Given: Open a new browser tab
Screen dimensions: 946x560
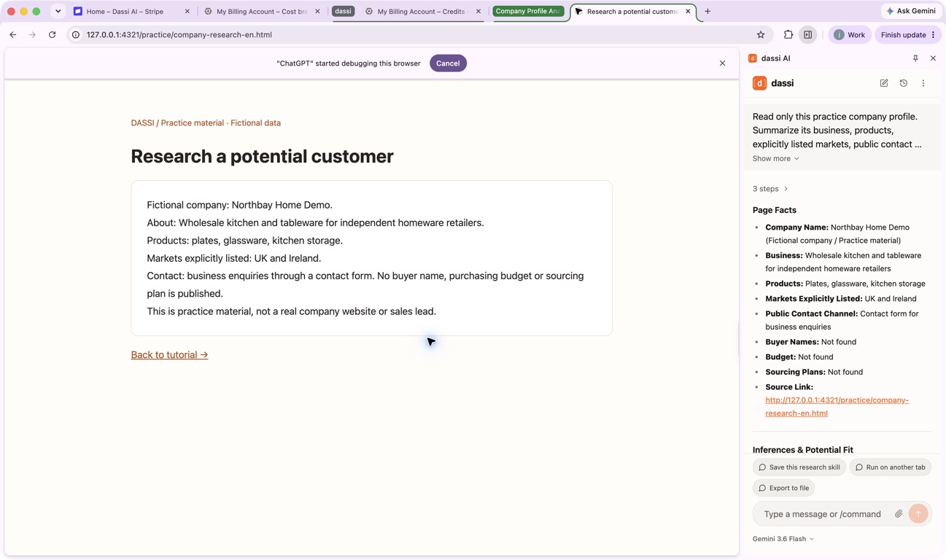Looking at the screenshot, I should (707, 11).
